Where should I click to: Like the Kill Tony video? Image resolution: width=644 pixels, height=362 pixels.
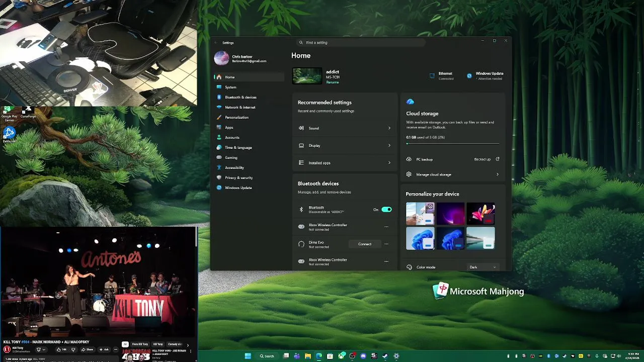(x=62, y=349)
